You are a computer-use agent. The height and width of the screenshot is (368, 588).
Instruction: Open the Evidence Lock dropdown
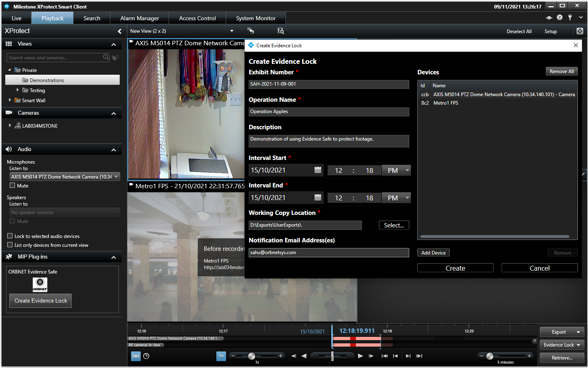pos(562,345)
